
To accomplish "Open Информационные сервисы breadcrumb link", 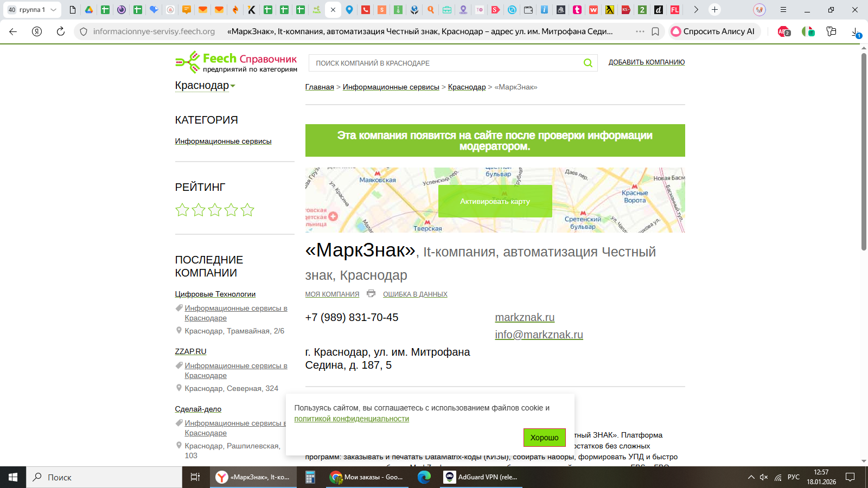I will (391, 87).
